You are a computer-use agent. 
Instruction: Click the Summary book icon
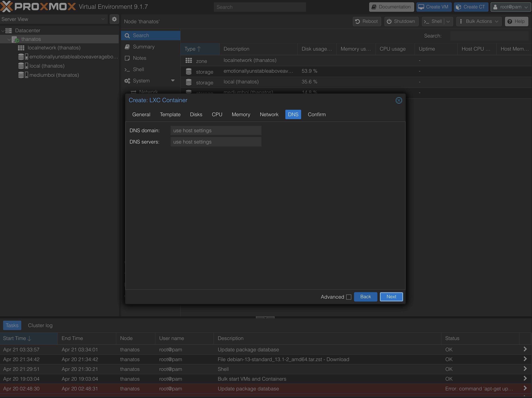127,47
